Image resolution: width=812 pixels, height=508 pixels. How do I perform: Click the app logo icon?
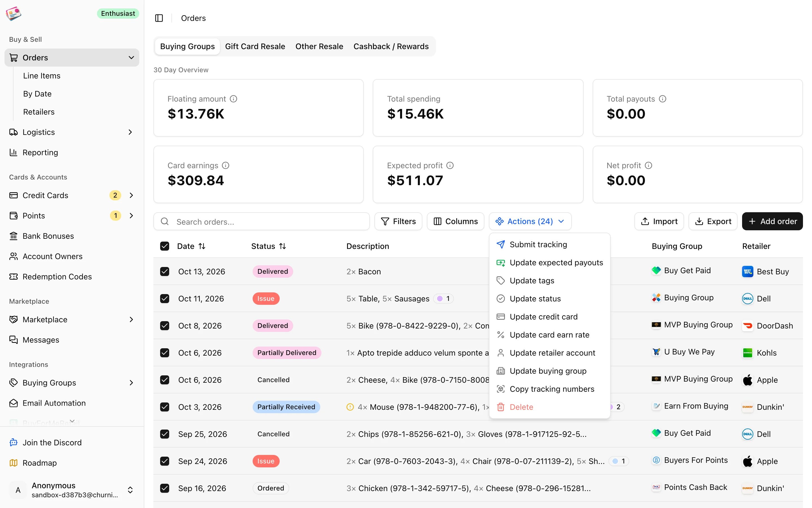click(14, 14)
